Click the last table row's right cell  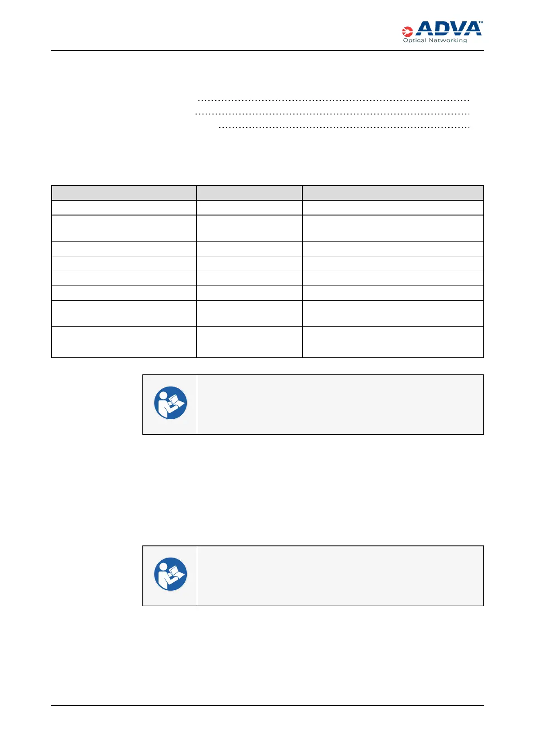[x=393, y=342]
